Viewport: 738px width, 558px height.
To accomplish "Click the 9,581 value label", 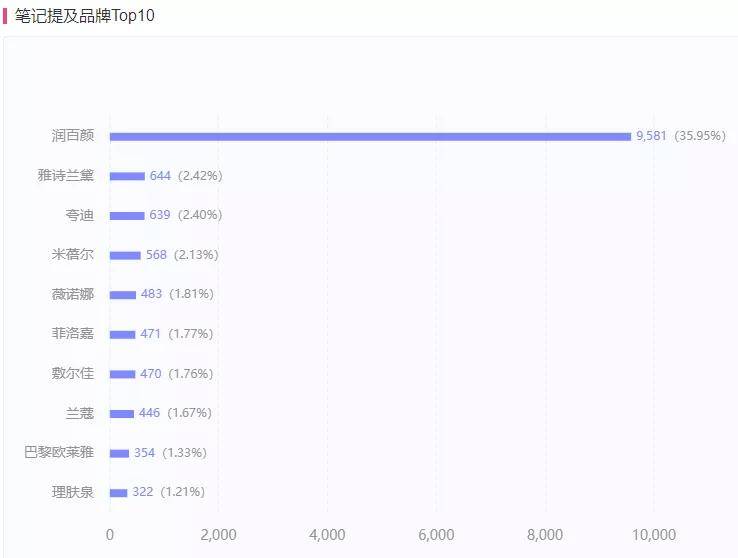I will click(x=651, y=136).
